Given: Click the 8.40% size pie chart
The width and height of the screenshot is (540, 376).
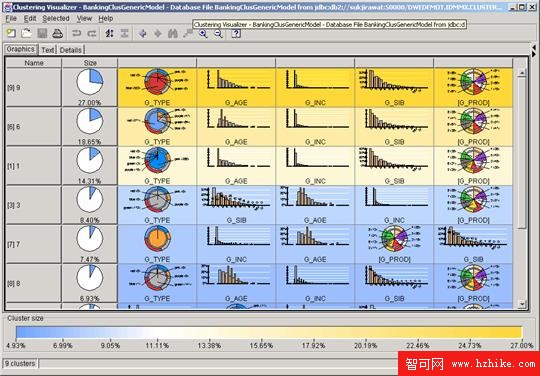Looking at the screenshot, I should [90, 199].
